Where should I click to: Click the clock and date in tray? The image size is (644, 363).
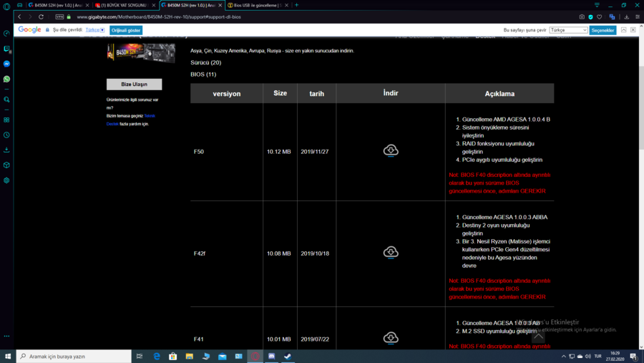click(615, 356)
